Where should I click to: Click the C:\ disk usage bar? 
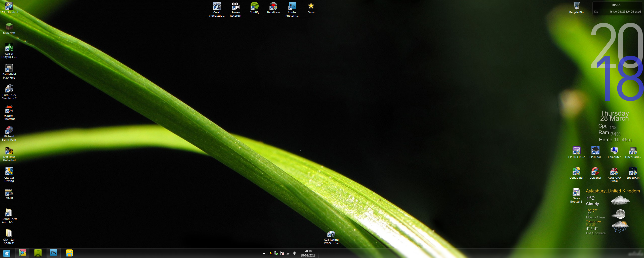click(x=617, y=12)
